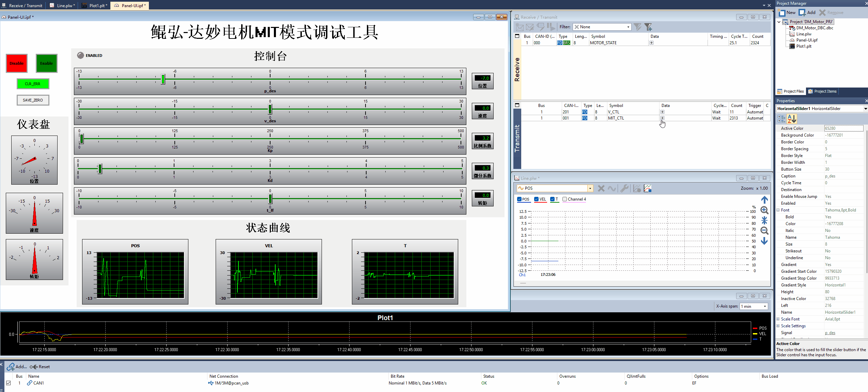Image resolution: width=868 pixels, height=392 pixels.
Task: Sort properties alphabetically with A-Z icon
Action: (792, 119)
